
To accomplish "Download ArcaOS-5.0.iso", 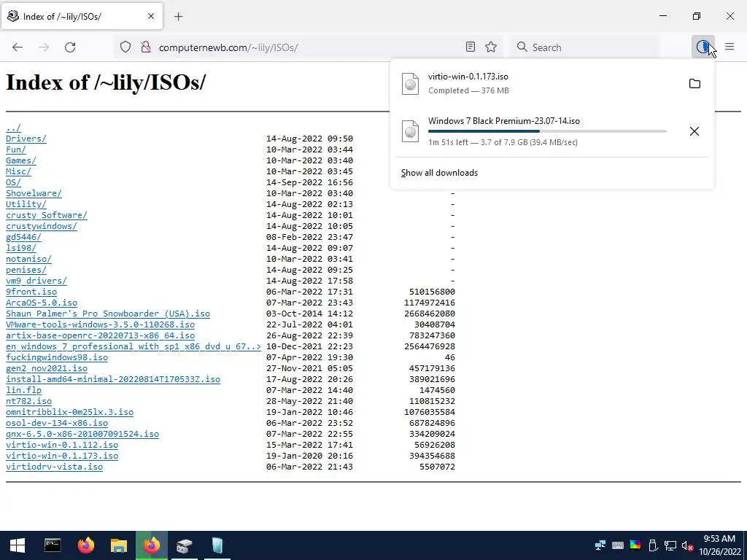I will click(42, 303).
